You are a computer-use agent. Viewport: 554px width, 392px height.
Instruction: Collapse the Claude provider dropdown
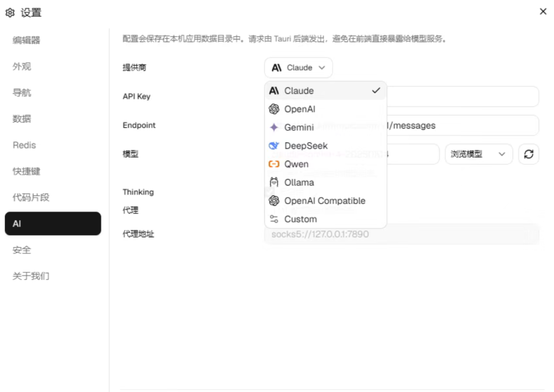click(298, 68)
